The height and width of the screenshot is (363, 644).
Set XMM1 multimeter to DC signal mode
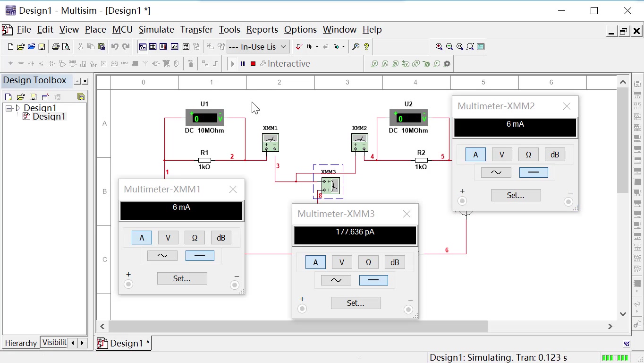click(200, 256)
